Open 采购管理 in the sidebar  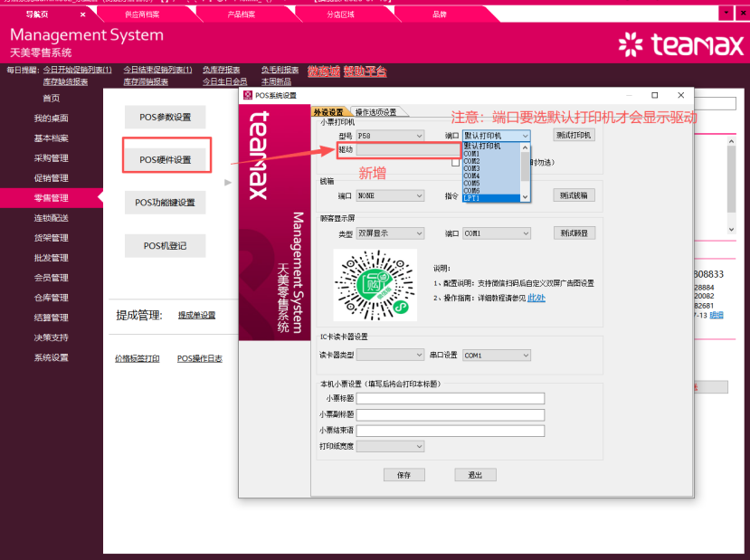tap(52, 158)
